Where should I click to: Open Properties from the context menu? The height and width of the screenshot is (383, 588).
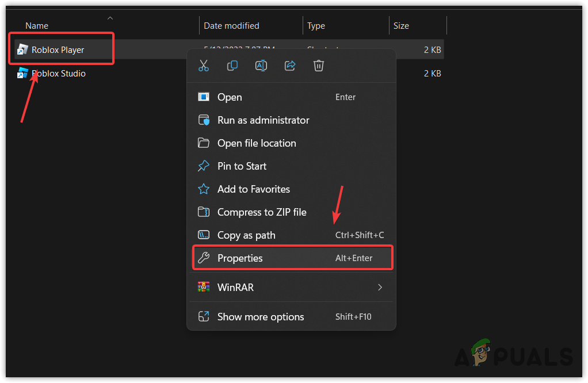(291, 258)
